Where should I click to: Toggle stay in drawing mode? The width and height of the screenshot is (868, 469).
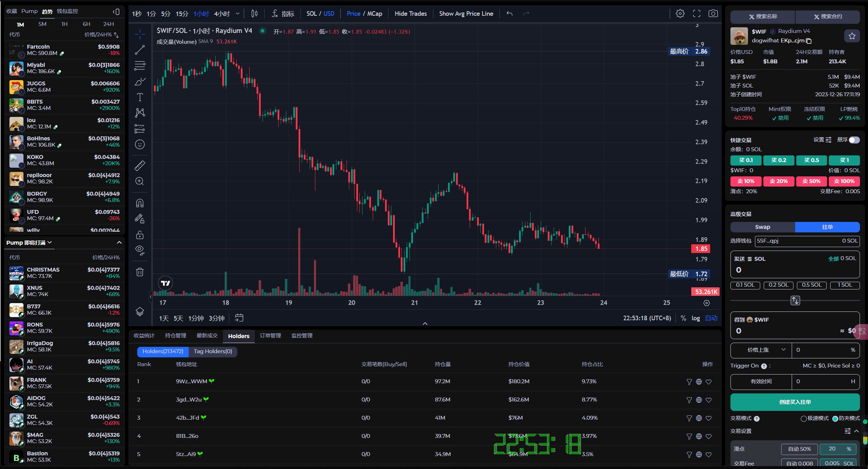tap(140, 219)
